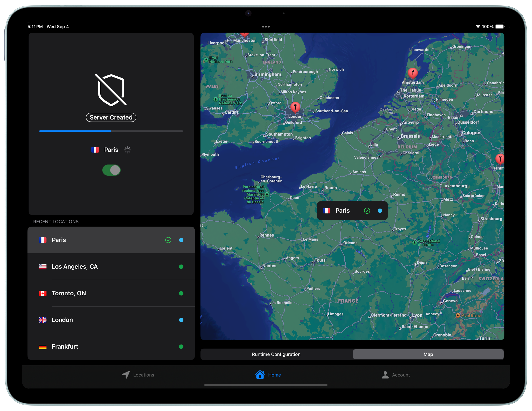Click the green status dot for Frankfurt
Image resolution: width=532 pixels, height=411 pixels.
[x=181, y=346]
